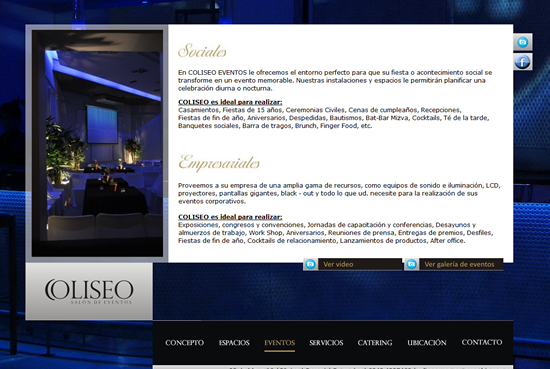The width and height of the screenshot is (550, 369).
Task: Click camera icon beside Ver video
Action: click(x=310, y=264)
